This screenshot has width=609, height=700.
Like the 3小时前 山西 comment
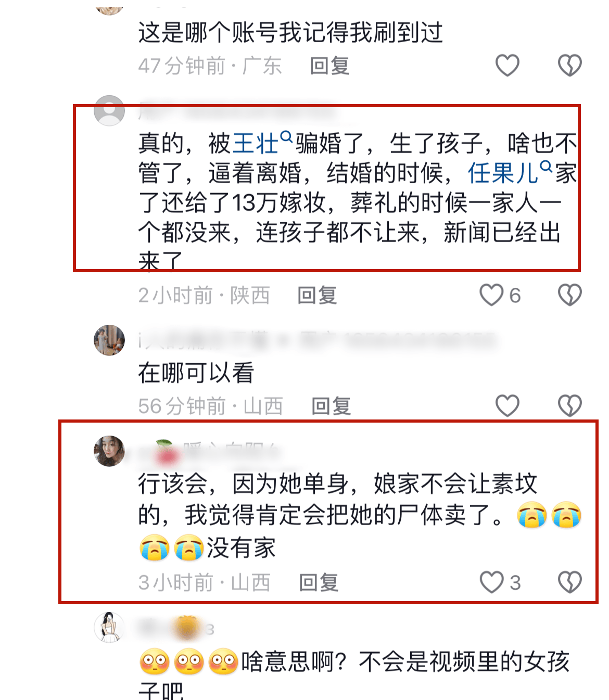coord(491,582)
